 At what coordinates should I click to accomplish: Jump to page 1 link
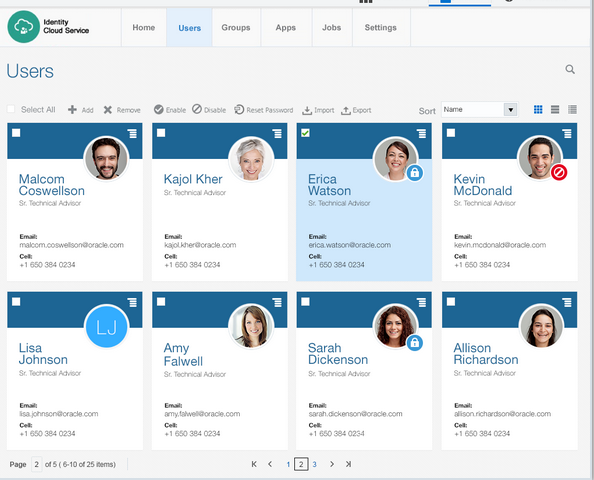(x=288, y=464)
